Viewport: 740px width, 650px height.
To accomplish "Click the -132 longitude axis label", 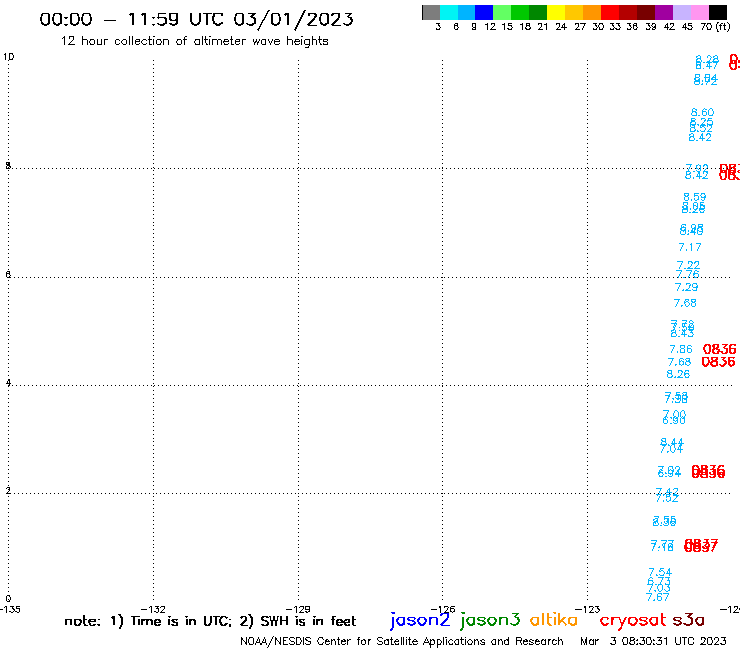I will click(x=153, y=609).
